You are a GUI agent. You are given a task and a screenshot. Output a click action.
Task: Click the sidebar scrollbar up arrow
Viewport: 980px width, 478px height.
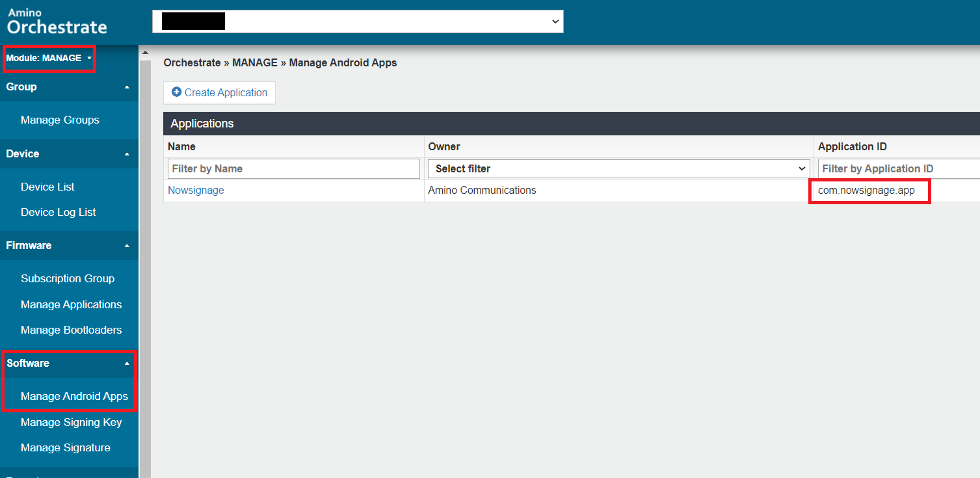pyautogui.click(x=145, y=53)
